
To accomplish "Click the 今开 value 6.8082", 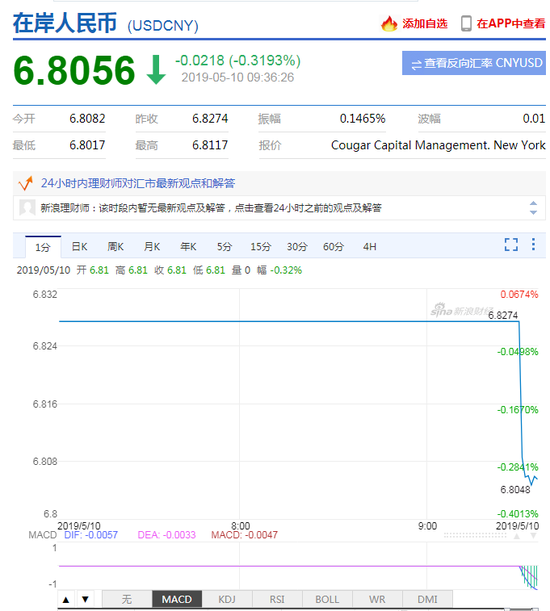I will [87, 118].
